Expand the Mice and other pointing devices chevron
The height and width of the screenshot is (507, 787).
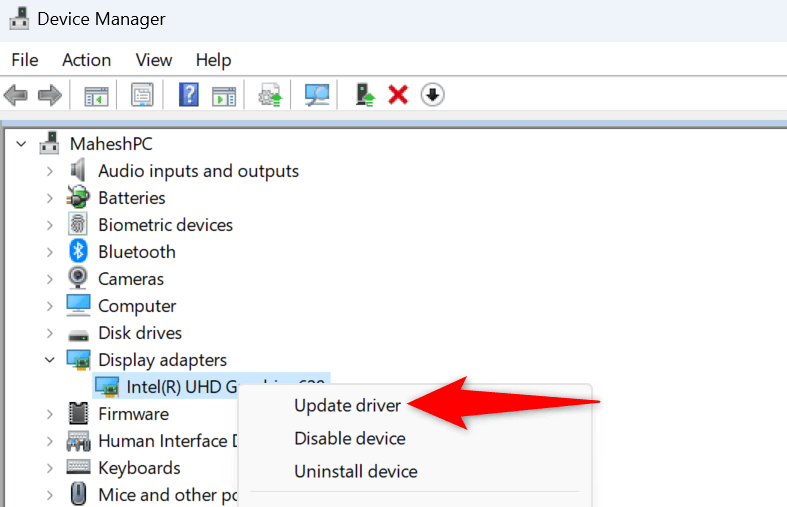click(49, 495)
